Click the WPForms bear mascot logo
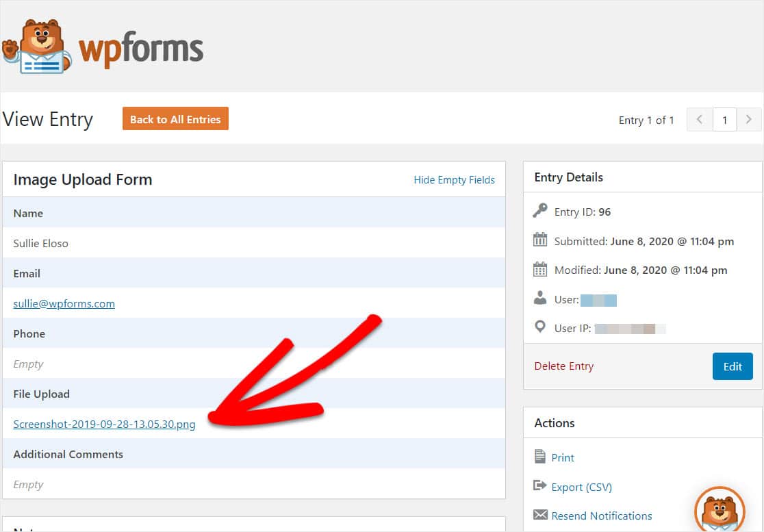Viewport: 764px width, 532px height. [36, 47]
